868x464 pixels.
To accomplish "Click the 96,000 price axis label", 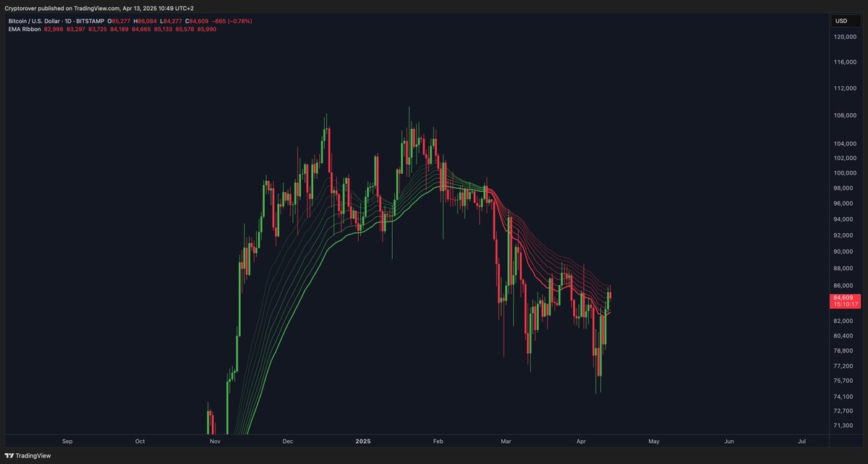I will coord(844,203).
